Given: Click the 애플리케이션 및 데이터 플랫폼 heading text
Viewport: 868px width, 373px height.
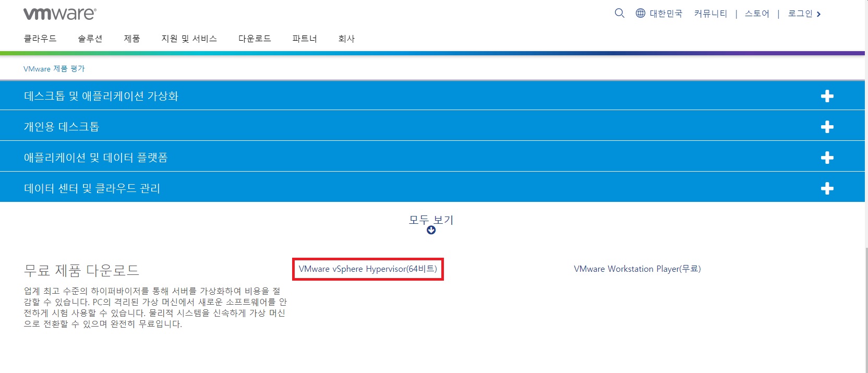Looking at the screenshot, I should click(x=95, y=158).
